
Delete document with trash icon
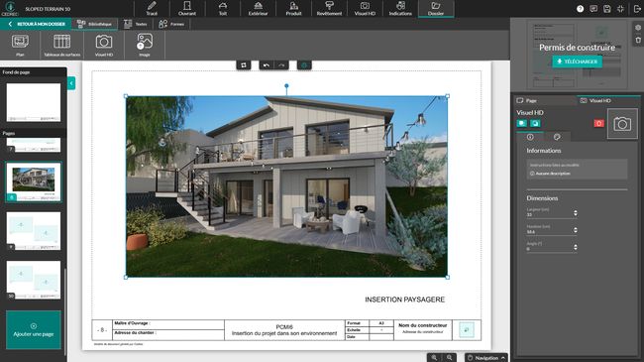point(638,40)
